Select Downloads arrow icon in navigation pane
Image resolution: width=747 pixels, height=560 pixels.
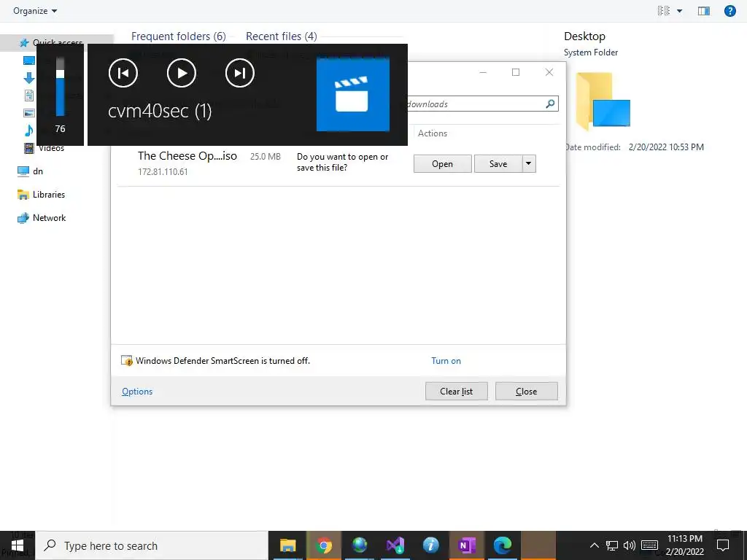[29, 78]
